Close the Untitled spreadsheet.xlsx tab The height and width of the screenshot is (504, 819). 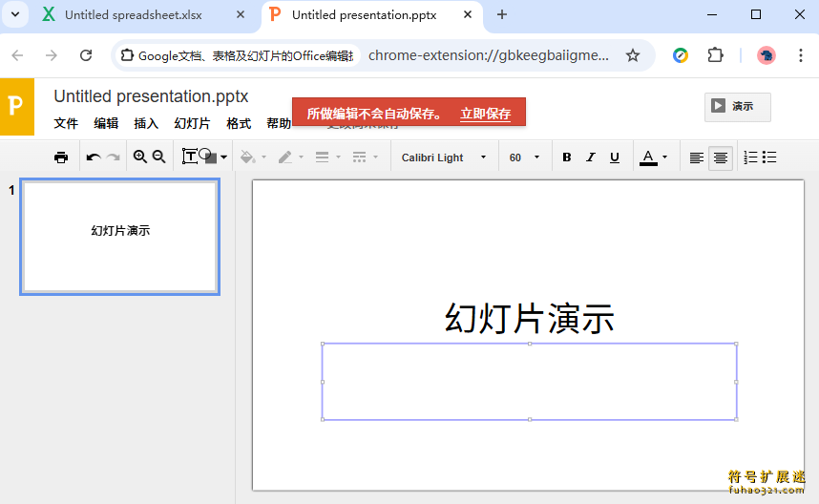tap(241, 14)
